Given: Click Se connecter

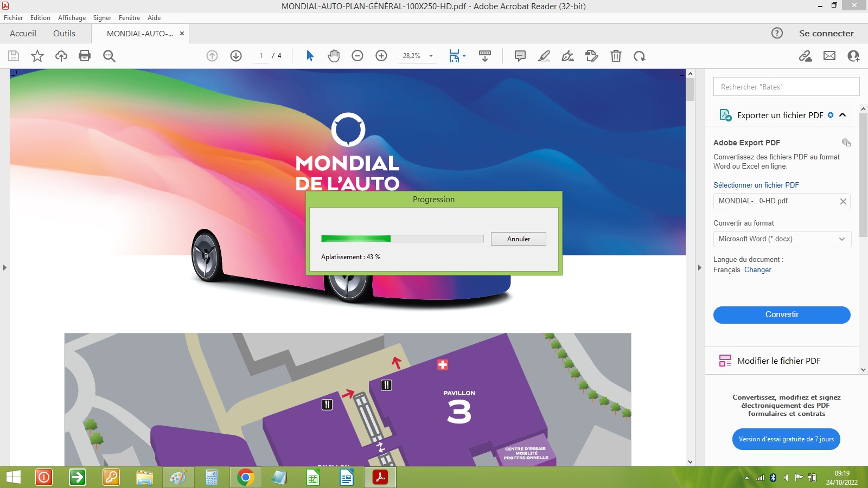Looking at the screenshot, I should [826, 33].
